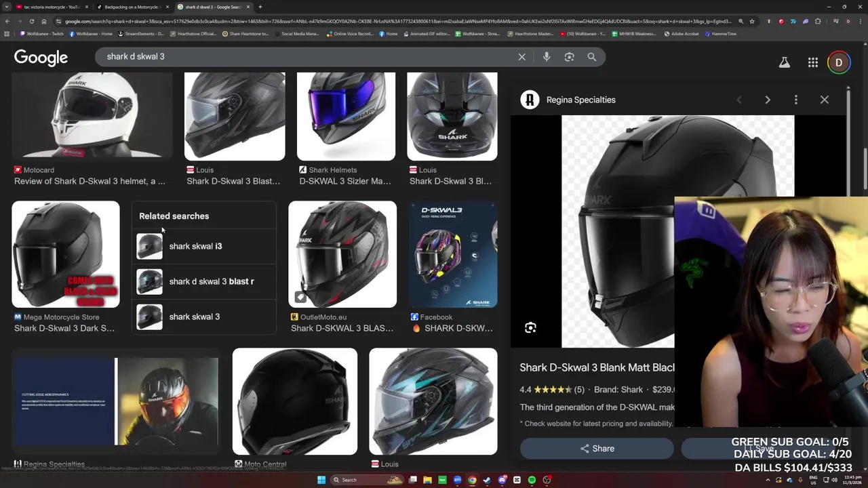Open Chrome three-dot menu
The height and width of the screenshot is (488, 868).
tap(861, 21)
